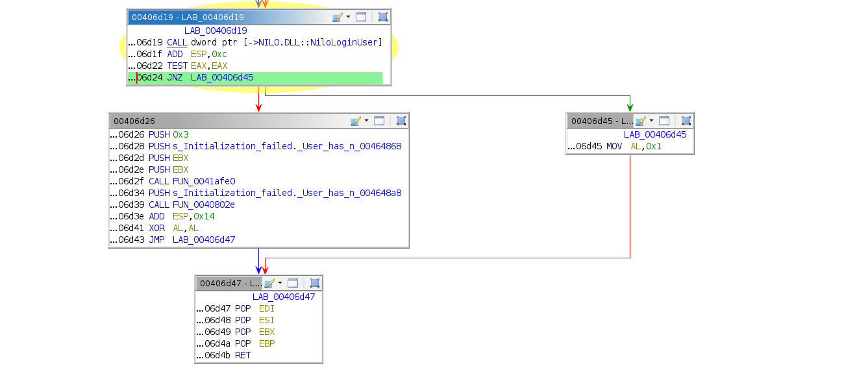Click full-window view icon on block 00406d19
The image size is (868, 370).
(x=361, y=17)
